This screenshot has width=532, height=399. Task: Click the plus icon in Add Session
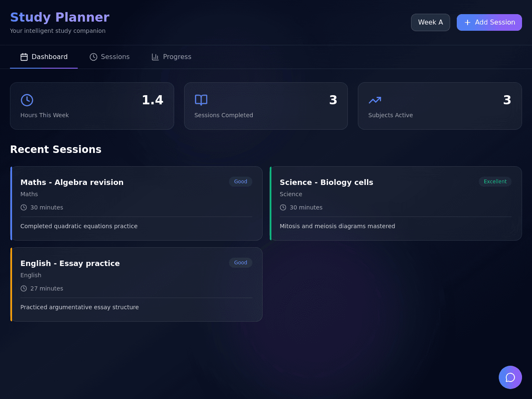468,22
